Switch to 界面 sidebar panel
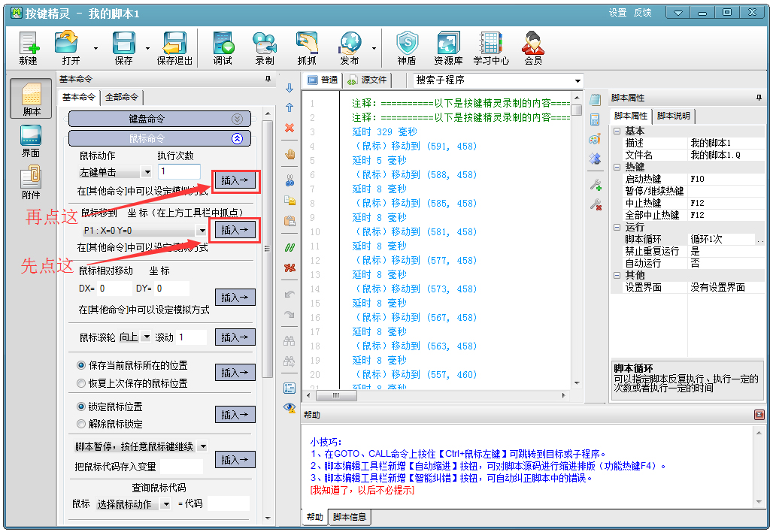 31,141
